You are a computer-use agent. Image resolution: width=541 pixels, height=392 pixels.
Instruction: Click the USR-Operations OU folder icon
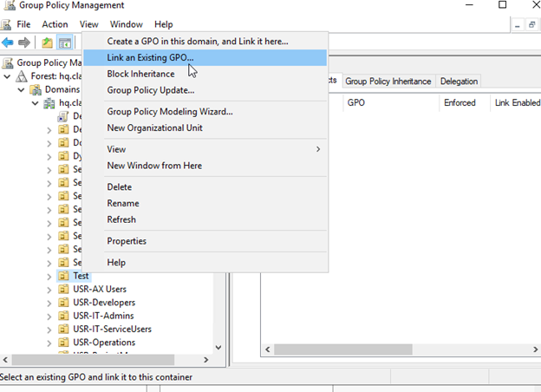click(63, 343)
